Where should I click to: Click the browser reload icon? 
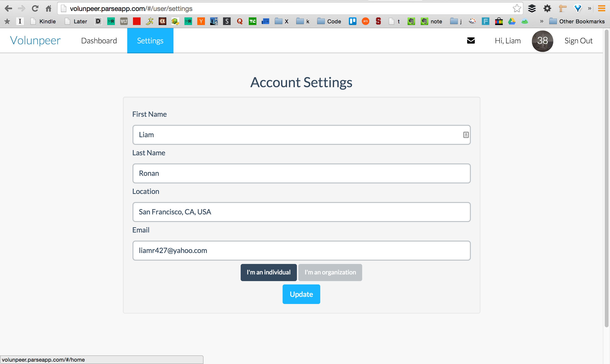pos(35,9)
